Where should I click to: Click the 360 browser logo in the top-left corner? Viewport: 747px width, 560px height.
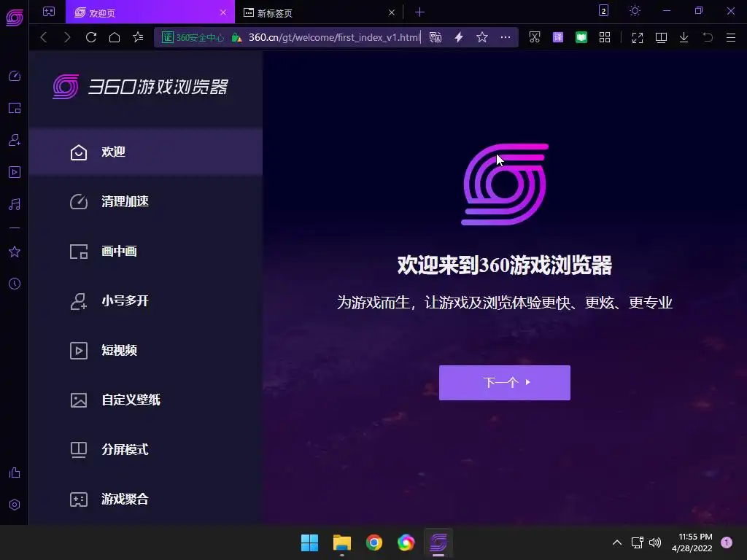15,17
